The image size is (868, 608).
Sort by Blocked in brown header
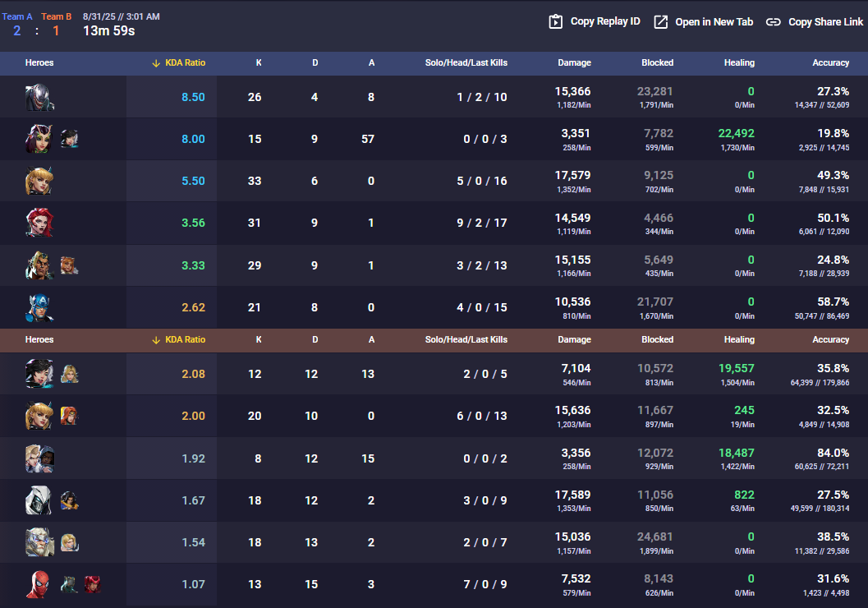657,339
